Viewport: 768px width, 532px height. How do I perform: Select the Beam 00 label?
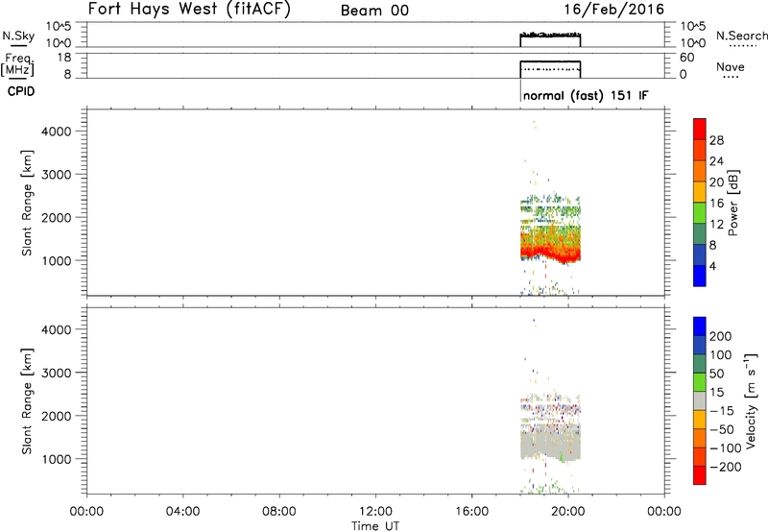374,11
